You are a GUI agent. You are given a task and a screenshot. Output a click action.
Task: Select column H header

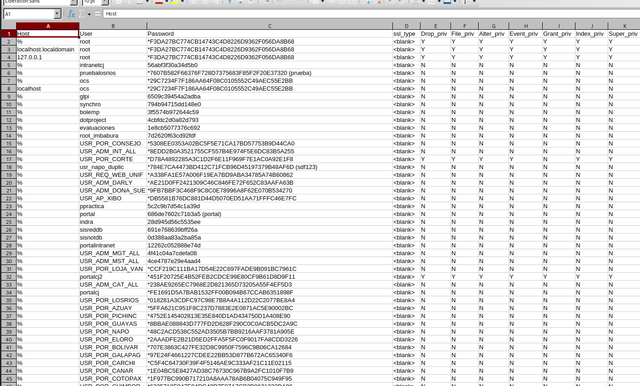tap(525, 26)
